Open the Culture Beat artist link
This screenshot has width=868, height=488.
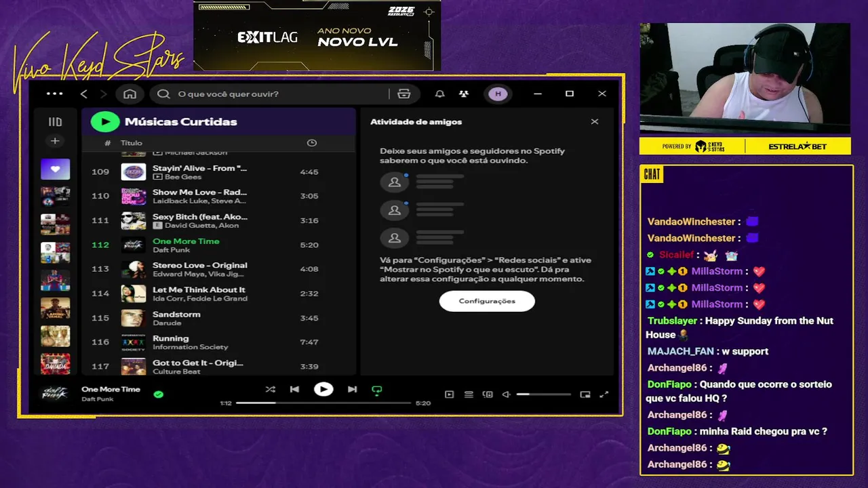(176, 371)
